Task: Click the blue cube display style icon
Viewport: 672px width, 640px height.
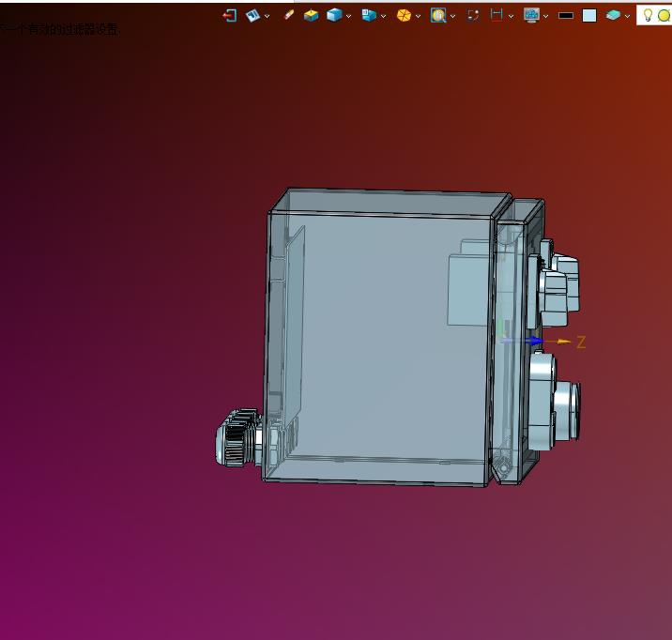Action: pyautogui.click(x=334, y=15)
